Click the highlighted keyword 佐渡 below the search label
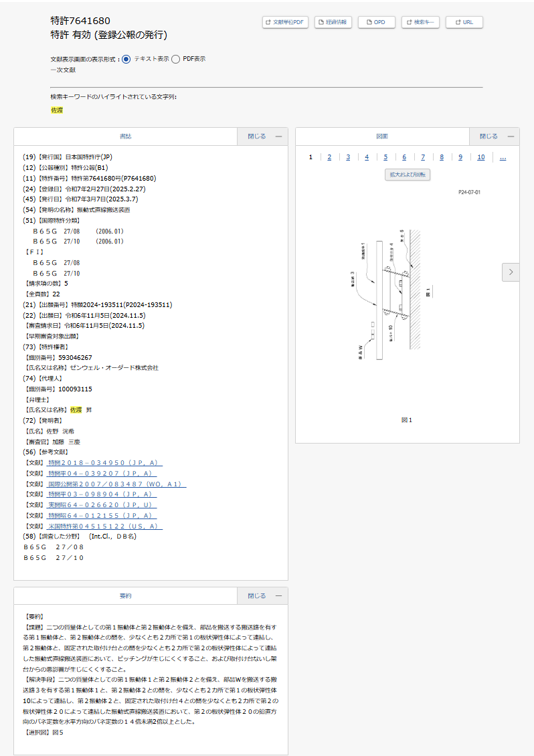Image resolution: width=534 pixels, height=756 pixels. click(x=57, y=110)
